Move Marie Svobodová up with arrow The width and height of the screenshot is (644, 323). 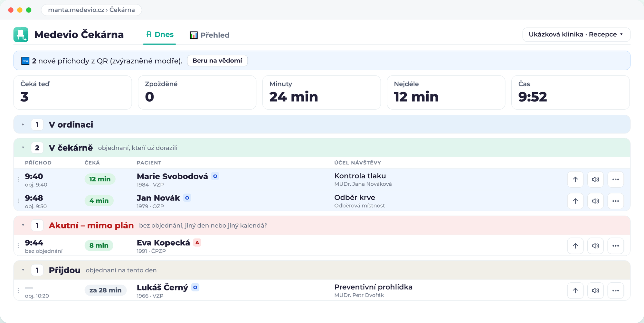(x=575, y=180)
